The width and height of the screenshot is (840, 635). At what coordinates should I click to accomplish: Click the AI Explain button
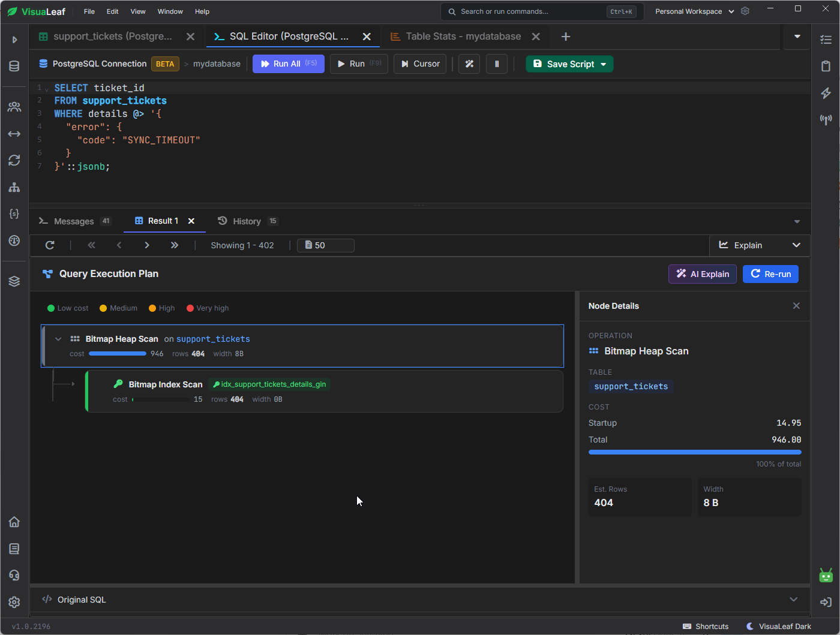point(703,274)
